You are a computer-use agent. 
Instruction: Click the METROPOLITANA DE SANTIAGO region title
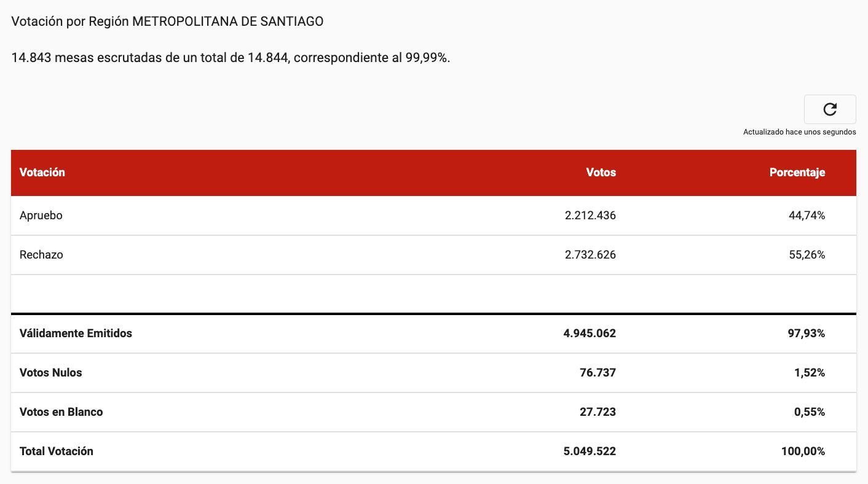pyautogui.click(x=166, y=20)
